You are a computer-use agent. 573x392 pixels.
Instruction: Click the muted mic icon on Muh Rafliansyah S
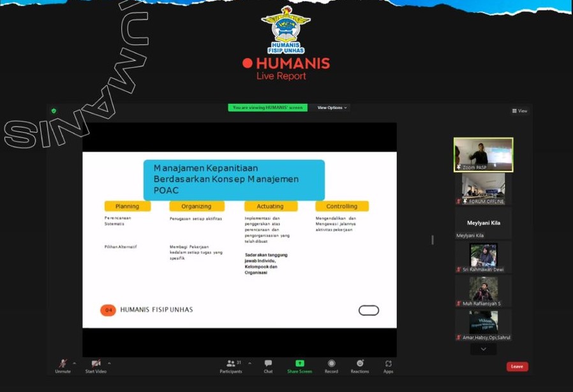(459, 303)
